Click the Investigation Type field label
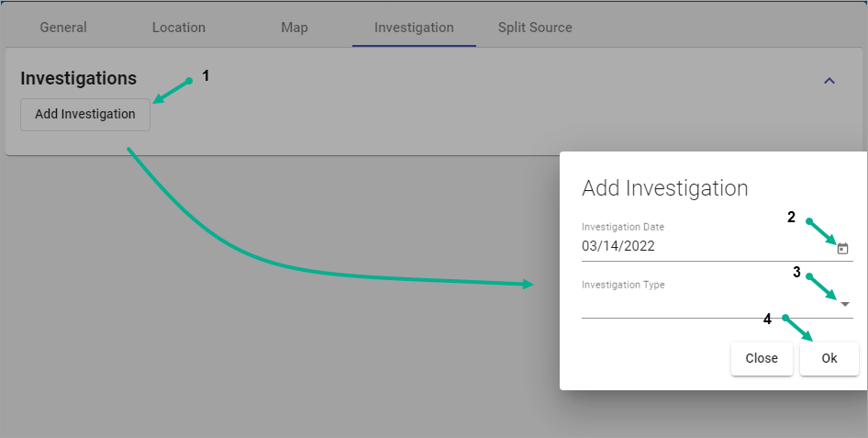This screenshot has height=438, width=868. (623, 285)
